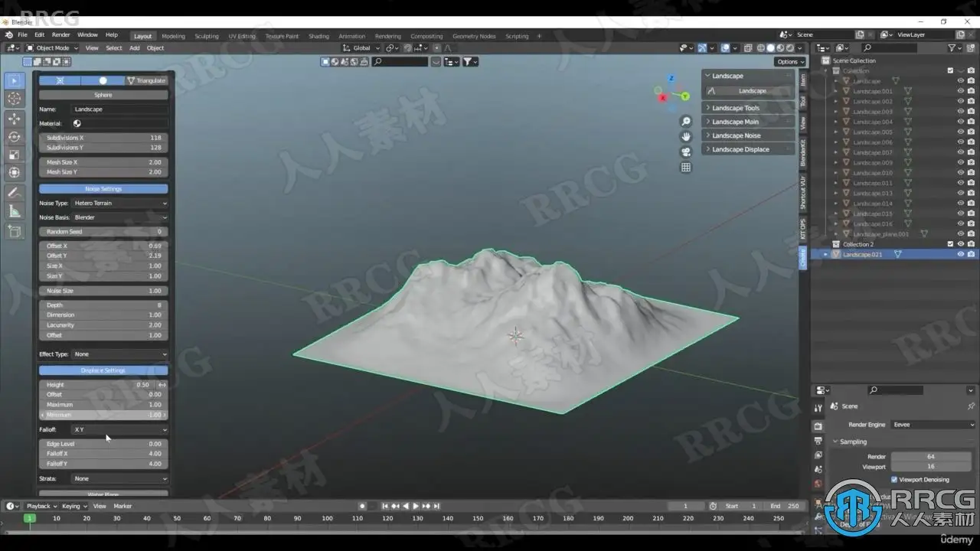
Task: Toggle the Triangulate option
Action: coord(146,80)
